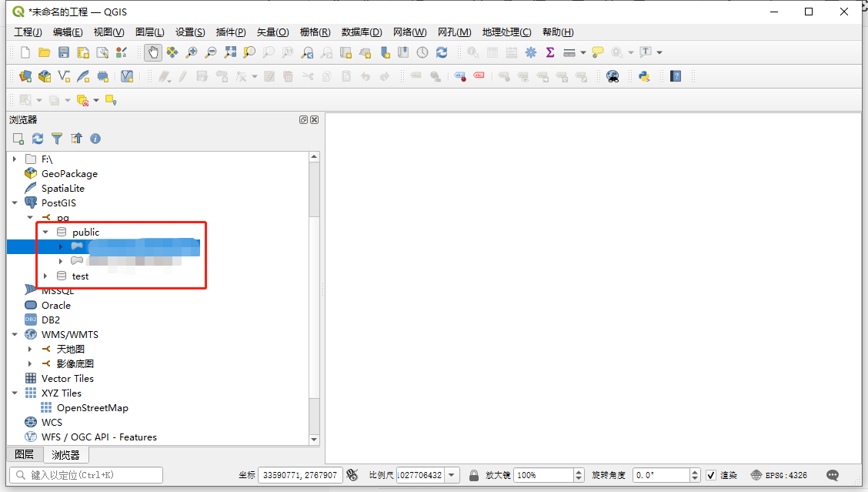Save the project with the floppy icon
The width and height of the screenshot is (868, 492).
[x=64, y=52]
